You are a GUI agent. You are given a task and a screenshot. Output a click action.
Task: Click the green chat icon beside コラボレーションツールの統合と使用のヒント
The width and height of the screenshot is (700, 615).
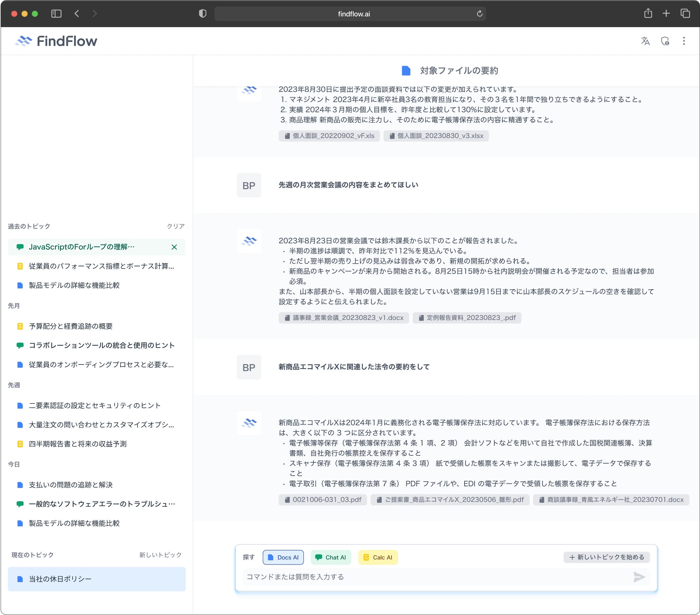[20, 345]
